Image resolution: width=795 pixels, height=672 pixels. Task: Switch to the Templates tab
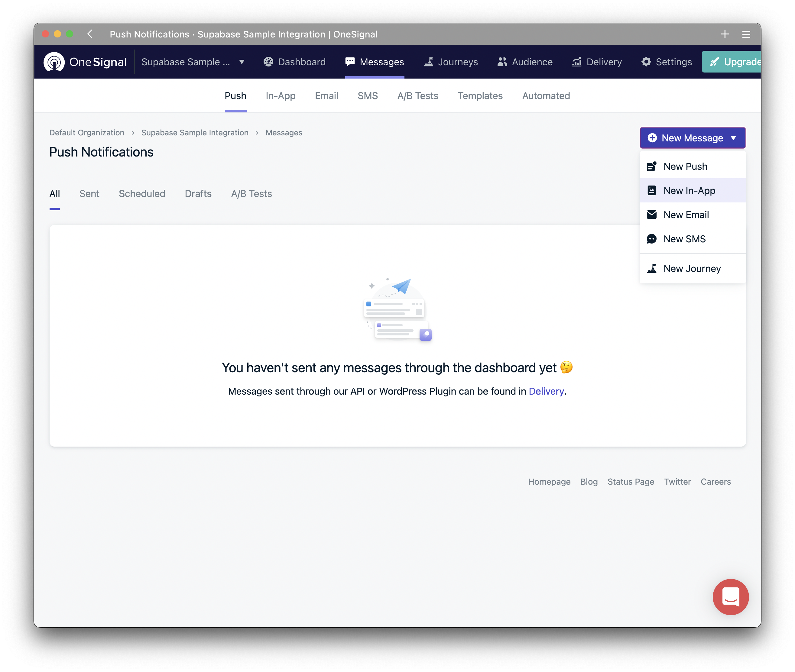[x=480, y=95]
